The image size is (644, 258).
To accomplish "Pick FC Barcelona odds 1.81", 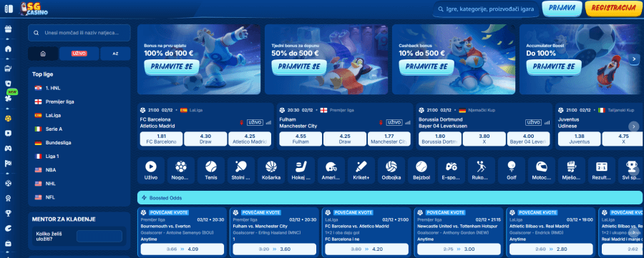I will (162, 139).
